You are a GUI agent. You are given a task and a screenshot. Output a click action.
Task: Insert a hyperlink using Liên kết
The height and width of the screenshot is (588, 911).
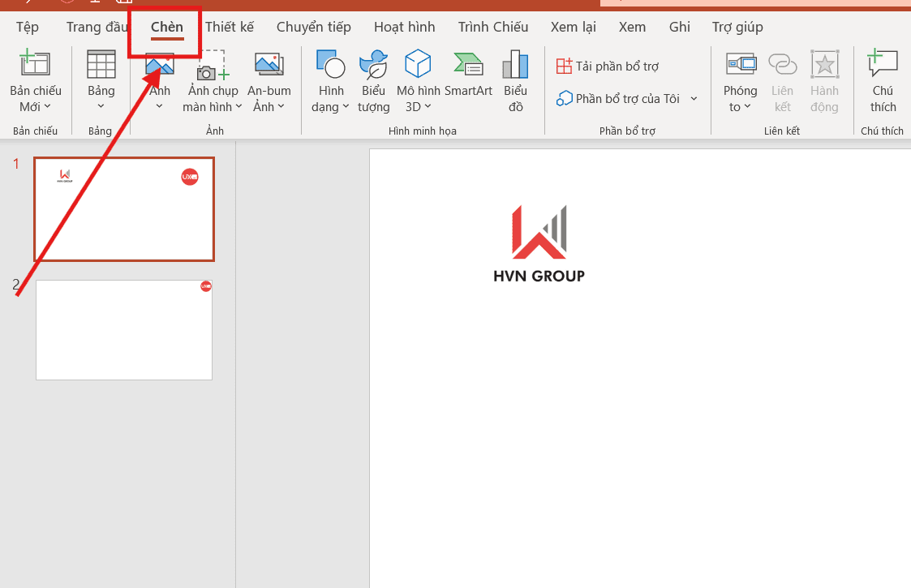coord(781,79)
